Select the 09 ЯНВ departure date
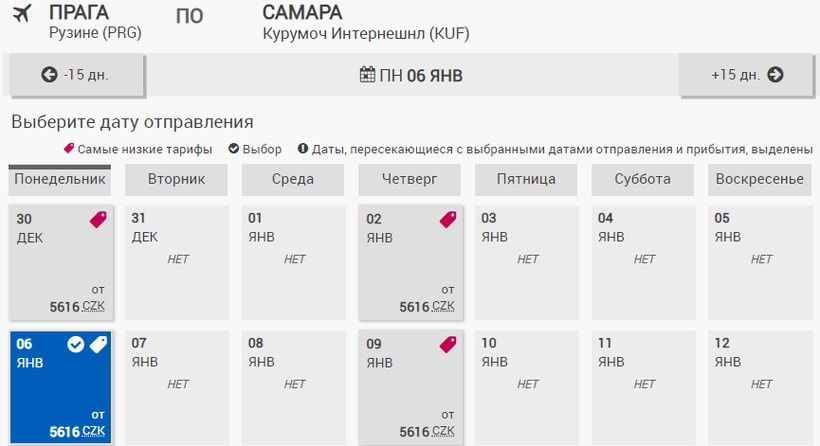 point(410,388)
